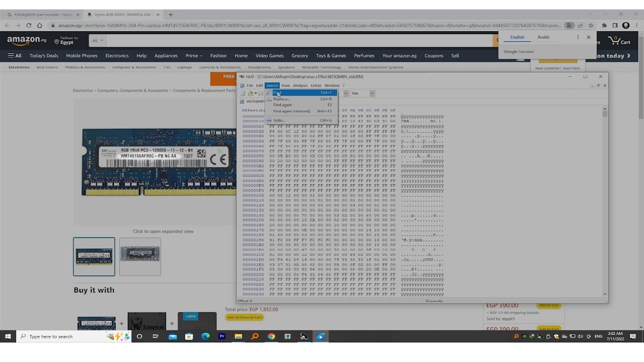Open the Details shipping link
This screenshot has width=644, height=362.
(532, 313)
